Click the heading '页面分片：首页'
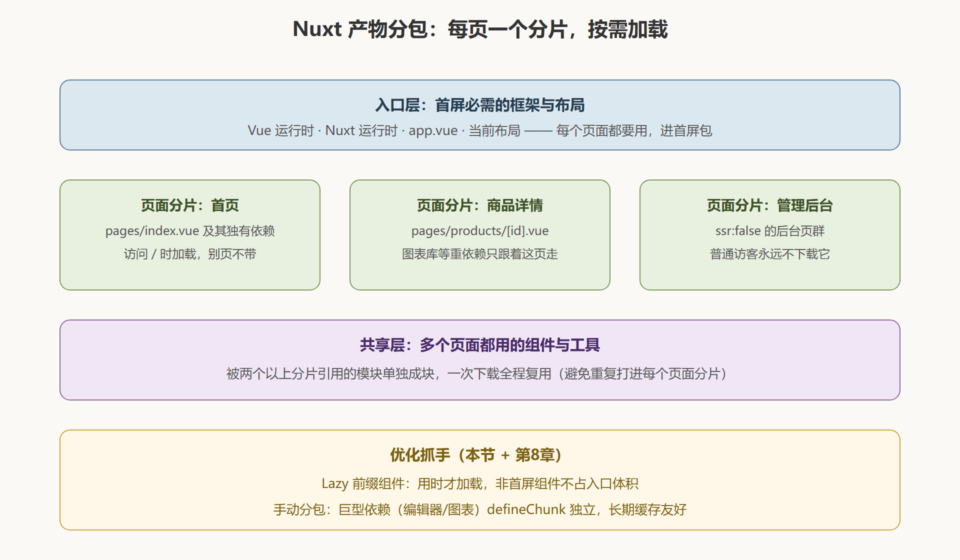The width and height of the screenshot is (960, 560). coord(190,205)
